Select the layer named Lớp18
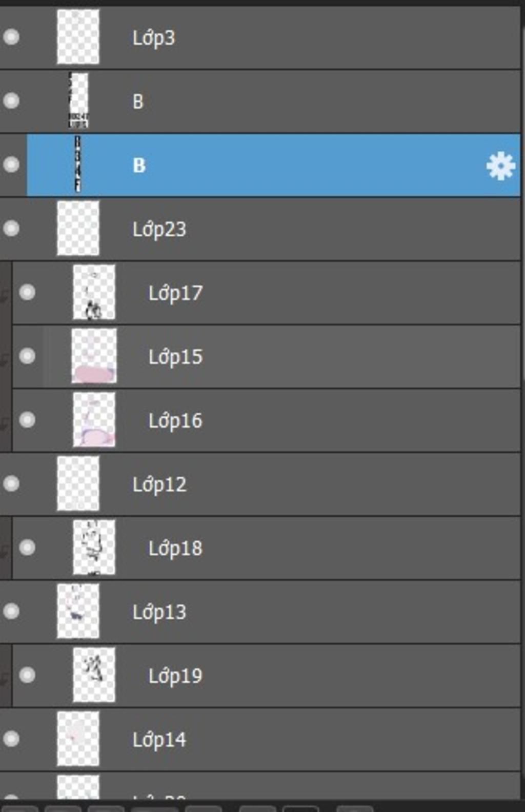 coord(175,549)
